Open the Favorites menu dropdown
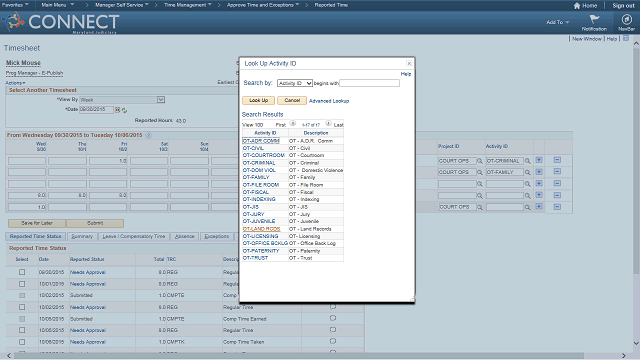The image size is (640, 360). point(15,5)
